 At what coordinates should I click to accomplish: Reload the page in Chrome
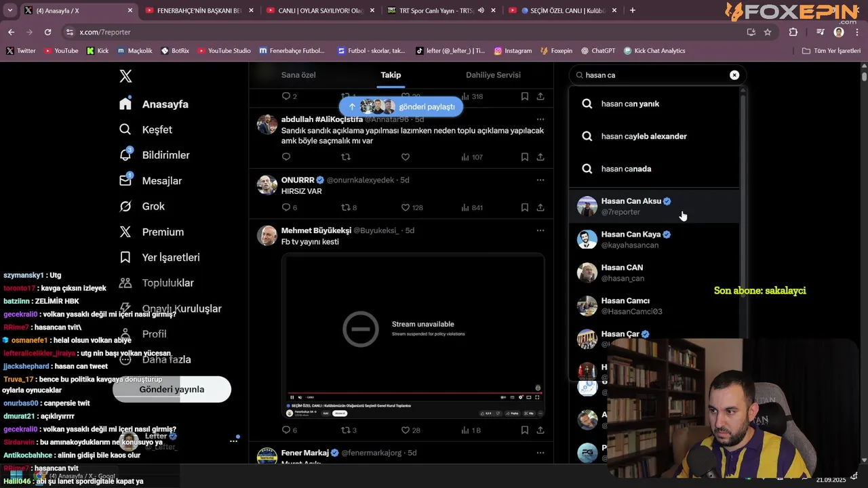47,32
